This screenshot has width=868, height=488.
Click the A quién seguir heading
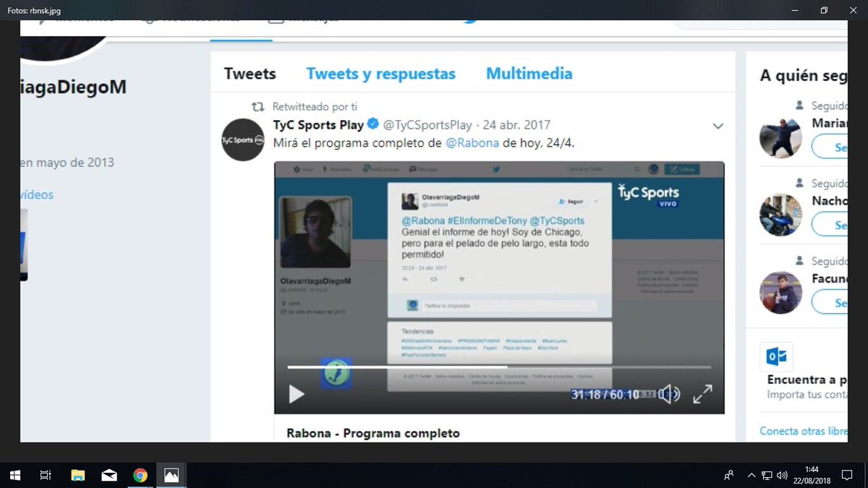pos(804,75)
